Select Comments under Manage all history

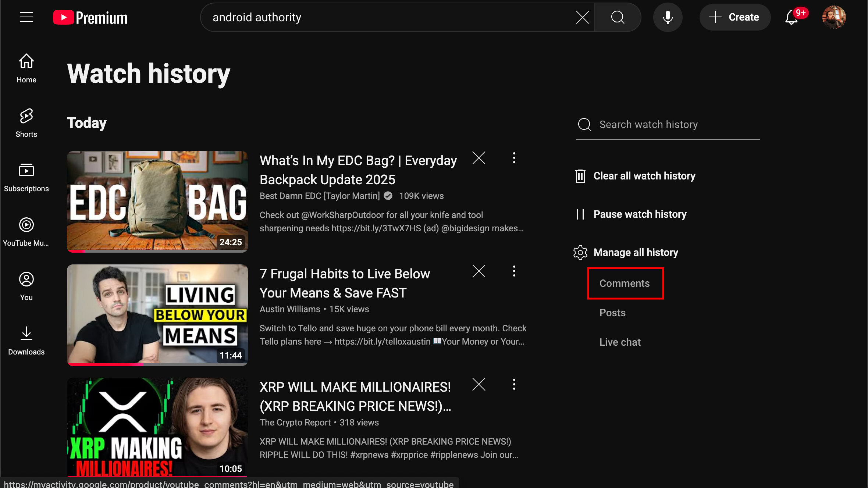pyautogui.click(x=625, y=283)
